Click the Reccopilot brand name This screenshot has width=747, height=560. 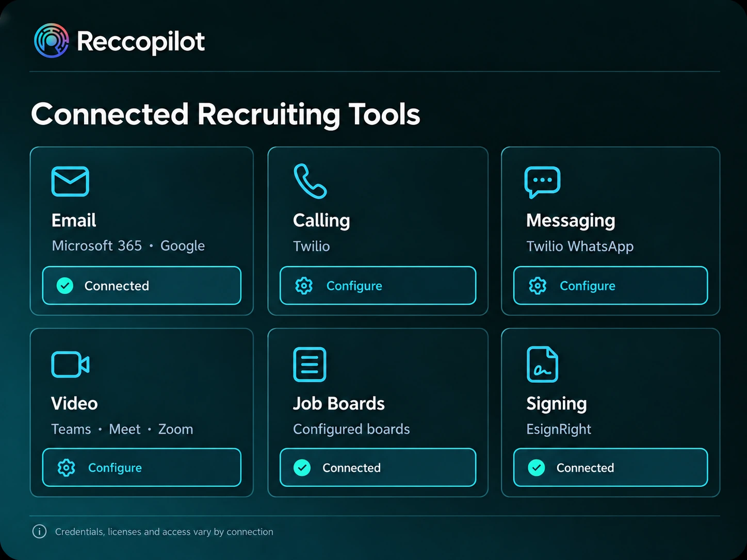(141, 42)
